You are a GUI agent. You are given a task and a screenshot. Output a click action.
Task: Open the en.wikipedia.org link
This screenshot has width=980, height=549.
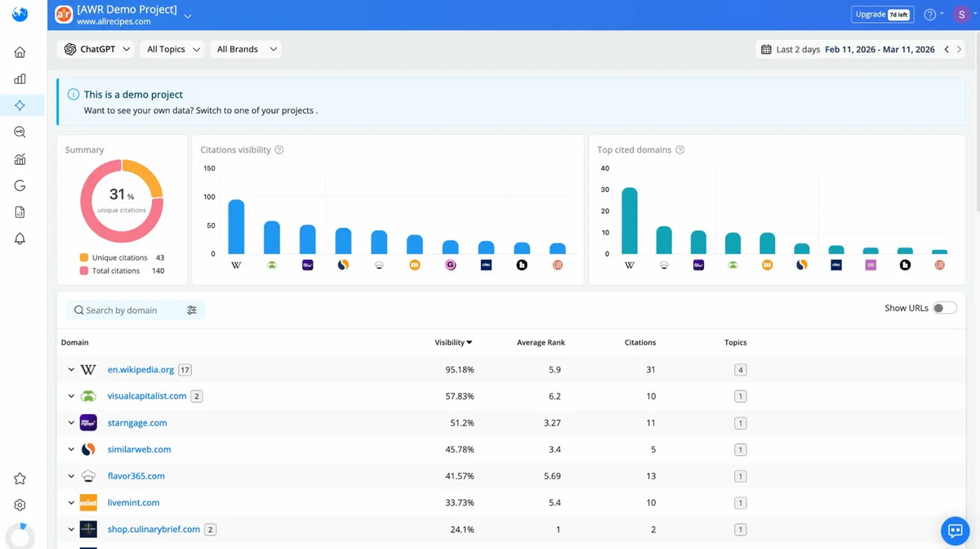140,370
